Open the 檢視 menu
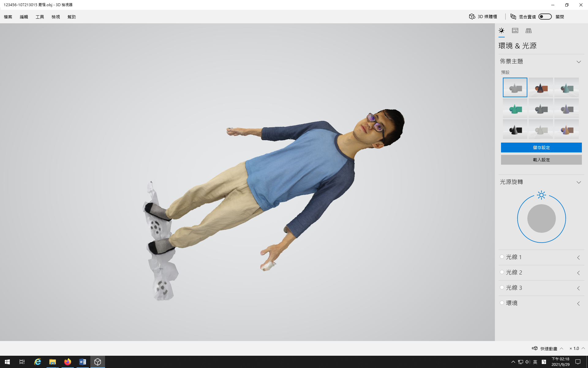 click(56, 17)
